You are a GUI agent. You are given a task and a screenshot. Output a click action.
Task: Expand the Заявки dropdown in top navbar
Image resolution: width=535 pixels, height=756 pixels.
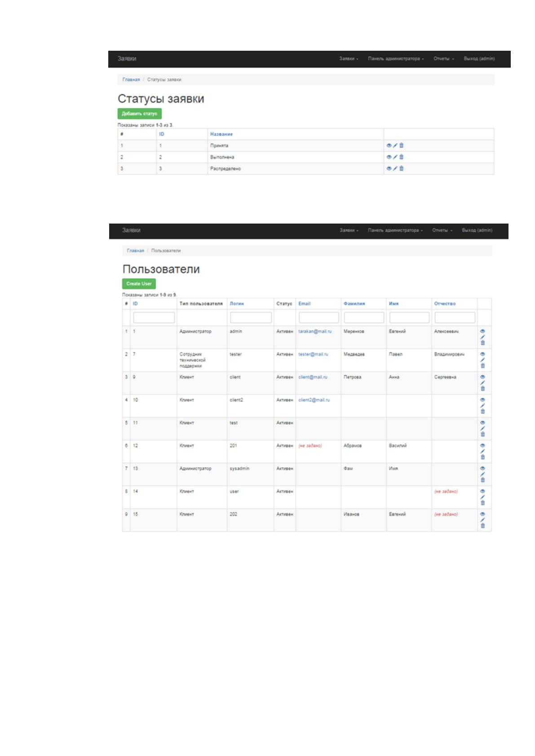click(x=349, y=59)
